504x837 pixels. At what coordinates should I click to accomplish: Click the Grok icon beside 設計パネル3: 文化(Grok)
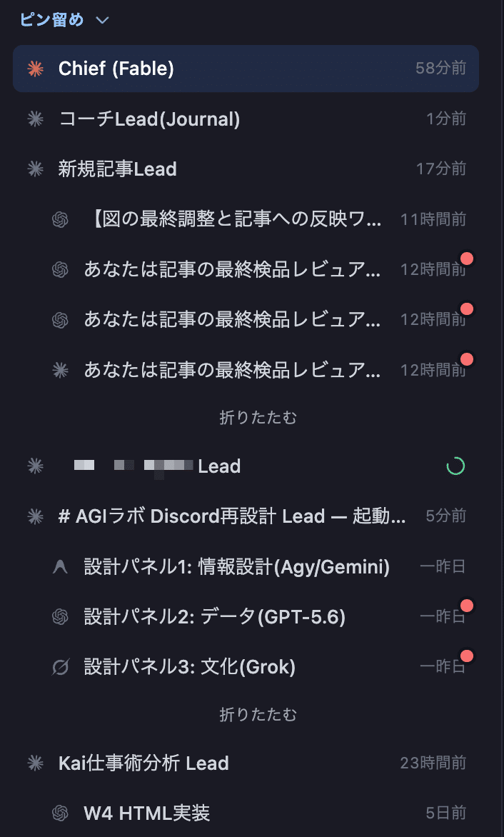click(x=60, y=667)
